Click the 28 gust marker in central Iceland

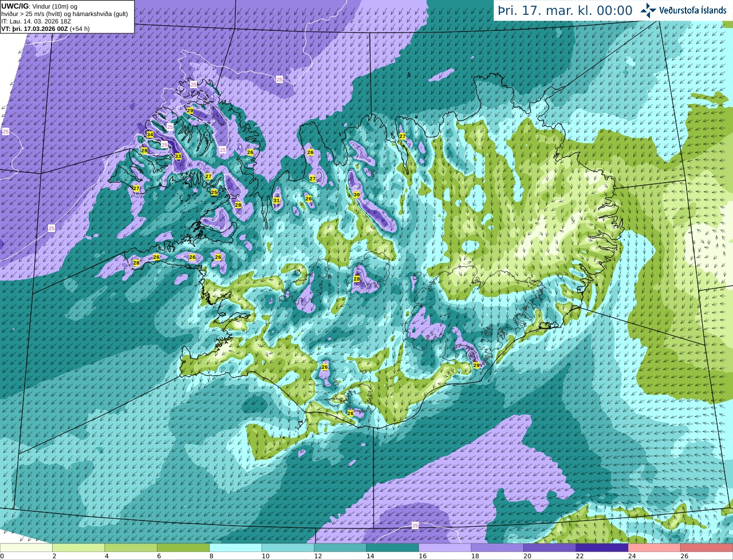(x=357, y=279)
